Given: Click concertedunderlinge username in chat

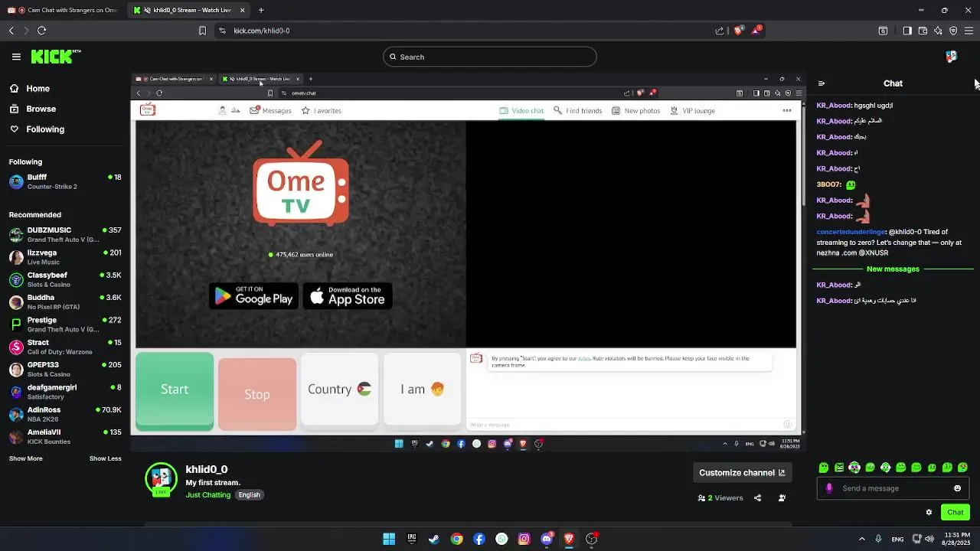Looking at the screenshot, I should (851, 232).
